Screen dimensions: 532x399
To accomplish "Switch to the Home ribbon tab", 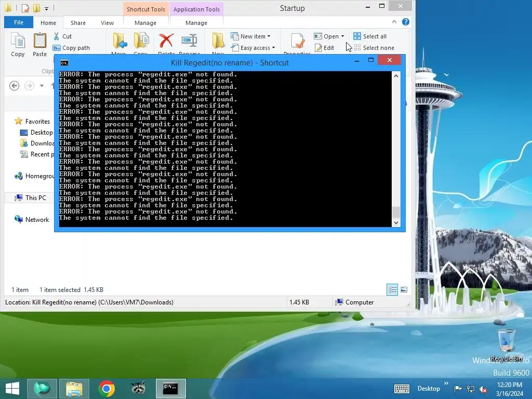I will [48, 23].
